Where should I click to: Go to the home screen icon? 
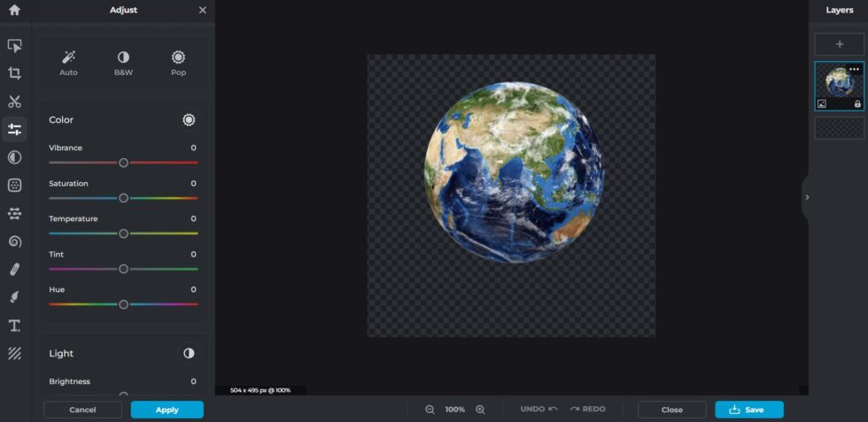click(x=14, y=11)
